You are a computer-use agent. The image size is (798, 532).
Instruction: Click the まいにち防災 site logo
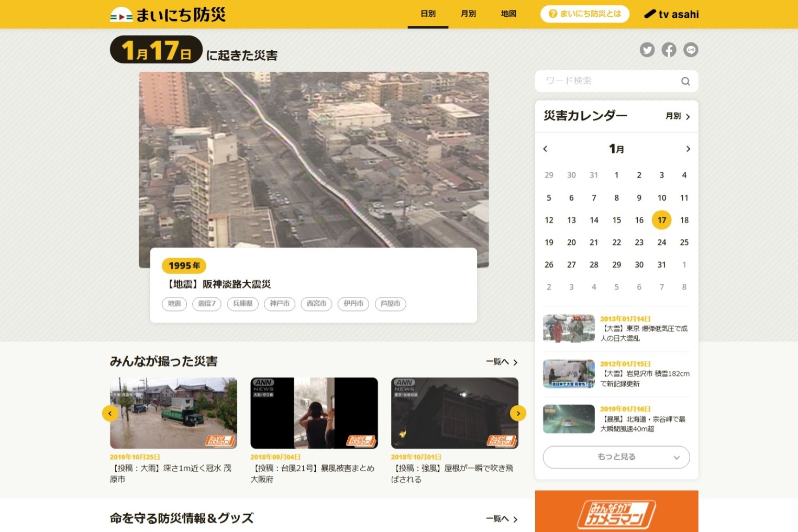click(x=168, y=15)
